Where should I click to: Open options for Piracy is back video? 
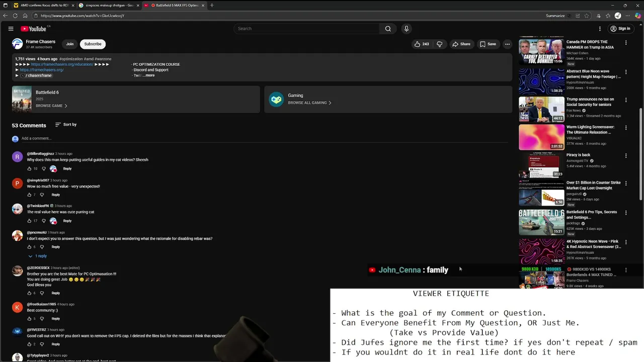point(626,156)
